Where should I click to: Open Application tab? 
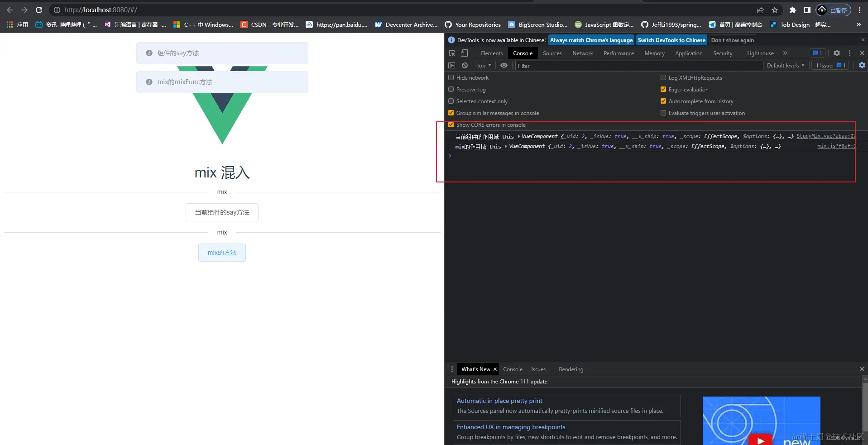[689, 53]
